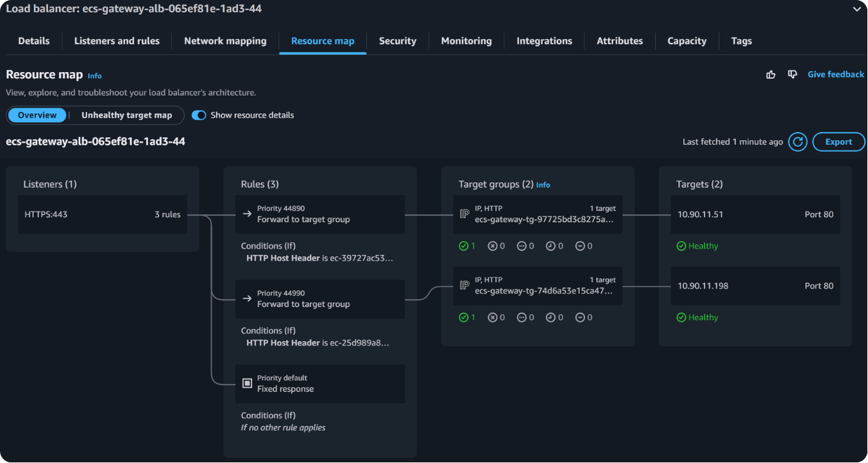
Task: Collapse the load balancer panel chevron
Action: 856,9
